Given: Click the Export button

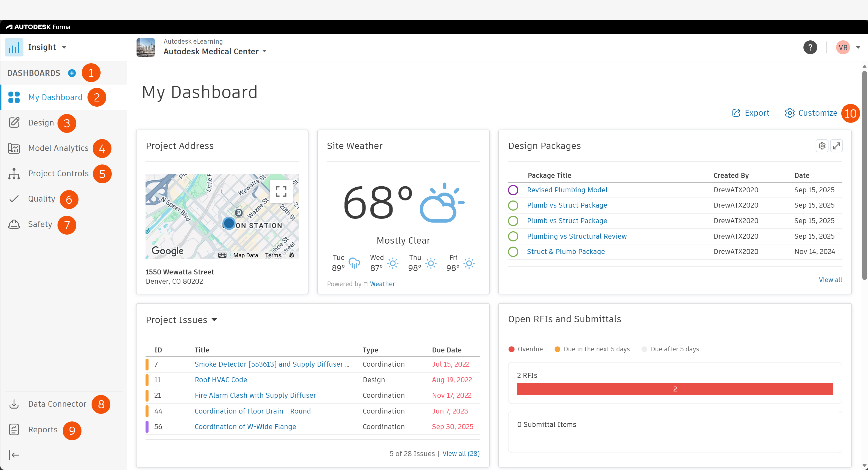Looking at the screenshot, I should pyautogui.click(x=751, y=113).
